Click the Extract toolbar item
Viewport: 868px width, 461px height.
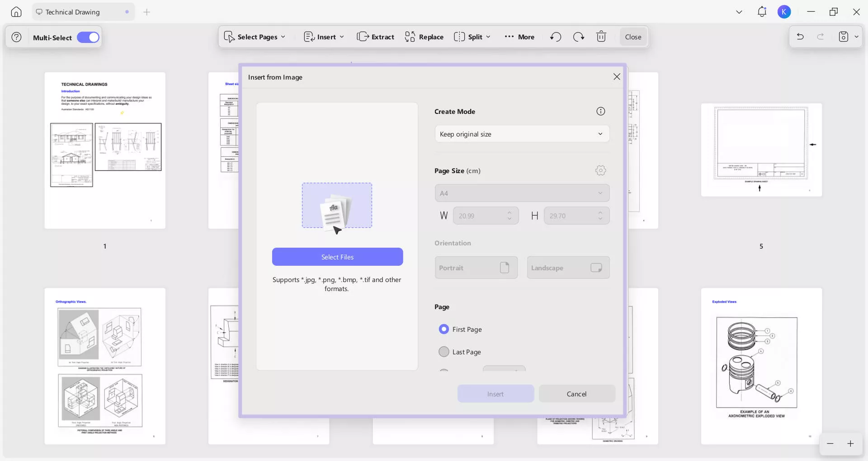point(375,37)
